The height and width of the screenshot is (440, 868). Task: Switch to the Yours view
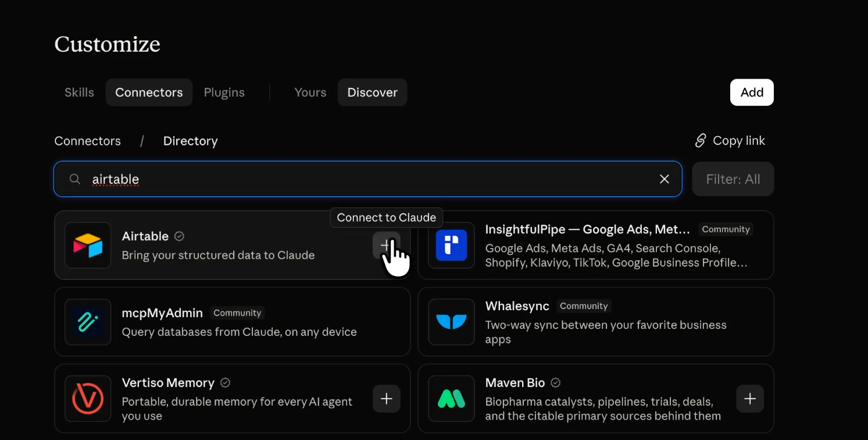click(310, 93)
